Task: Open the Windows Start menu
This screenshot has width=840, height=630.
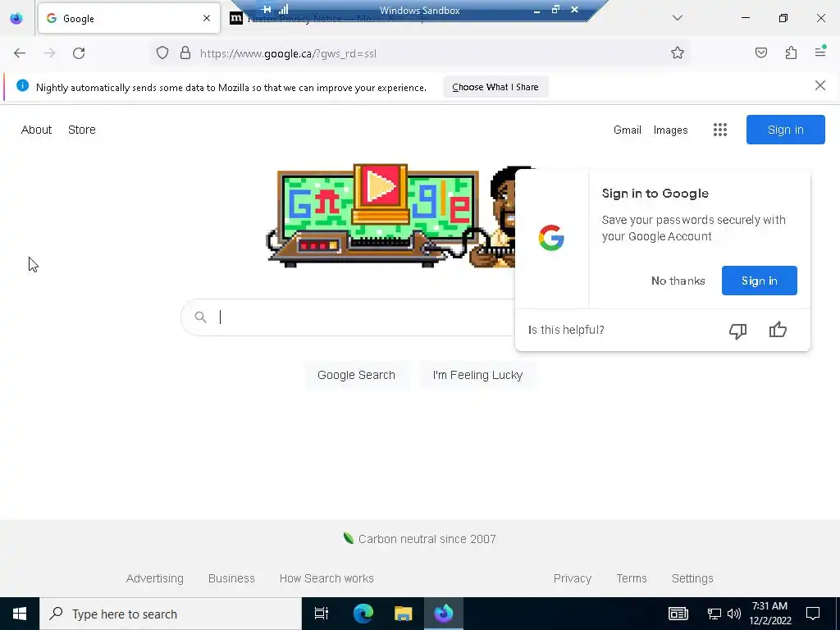Action: (20, 614)
